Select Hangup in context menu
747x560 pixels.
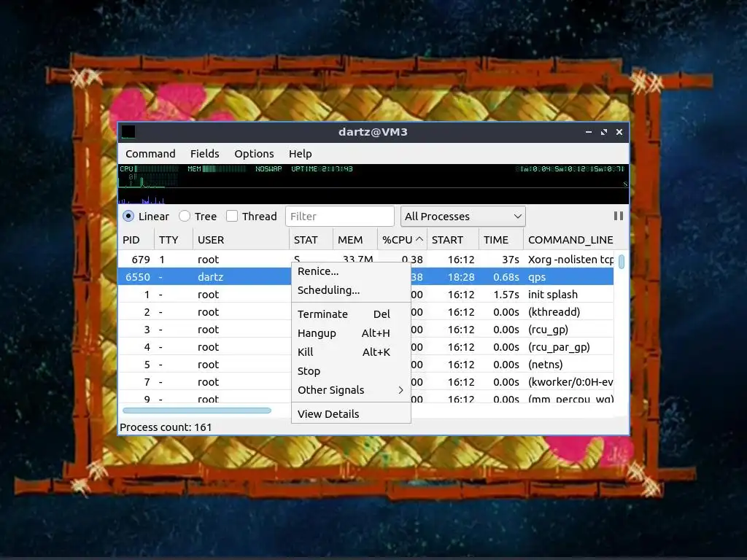pos(351,333)
